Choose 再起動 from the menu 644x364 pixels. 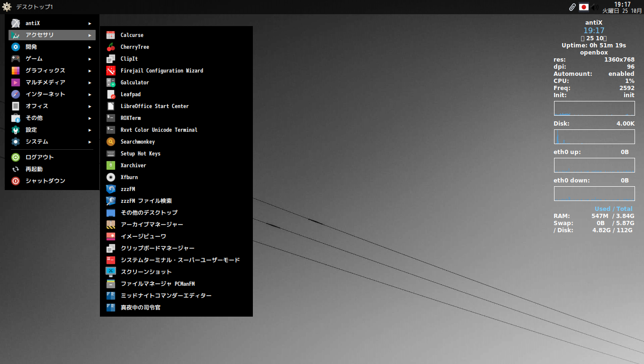click(x=52, y=169)
